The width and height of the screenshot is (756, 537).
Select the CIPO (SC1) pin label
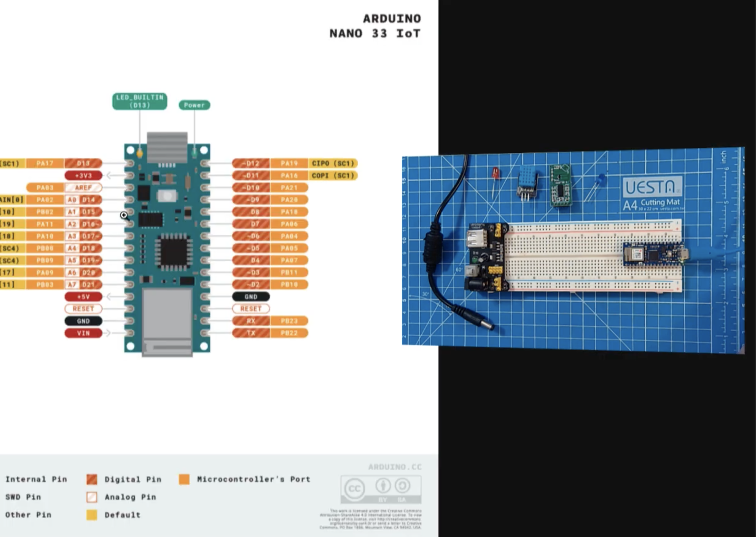pos(333,163)
